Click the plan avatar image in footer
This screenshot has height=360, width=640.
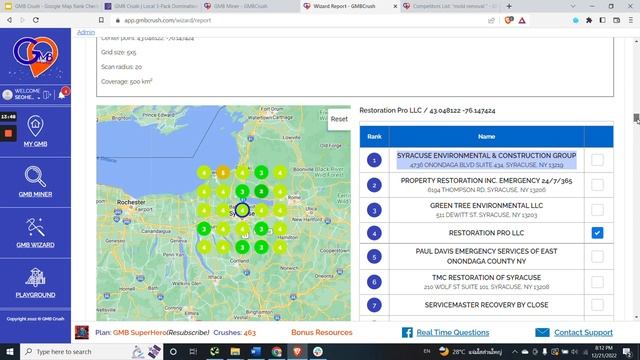82,332
